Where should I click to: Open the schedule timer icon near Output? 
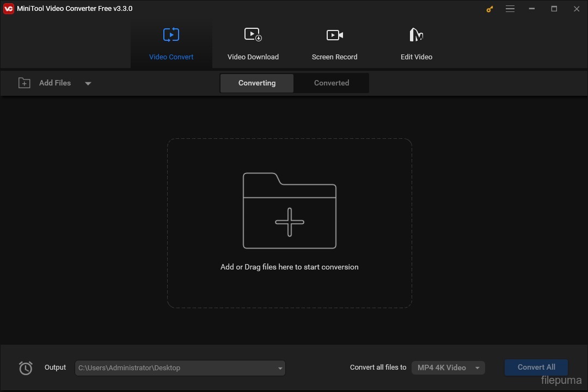point(26,368)
